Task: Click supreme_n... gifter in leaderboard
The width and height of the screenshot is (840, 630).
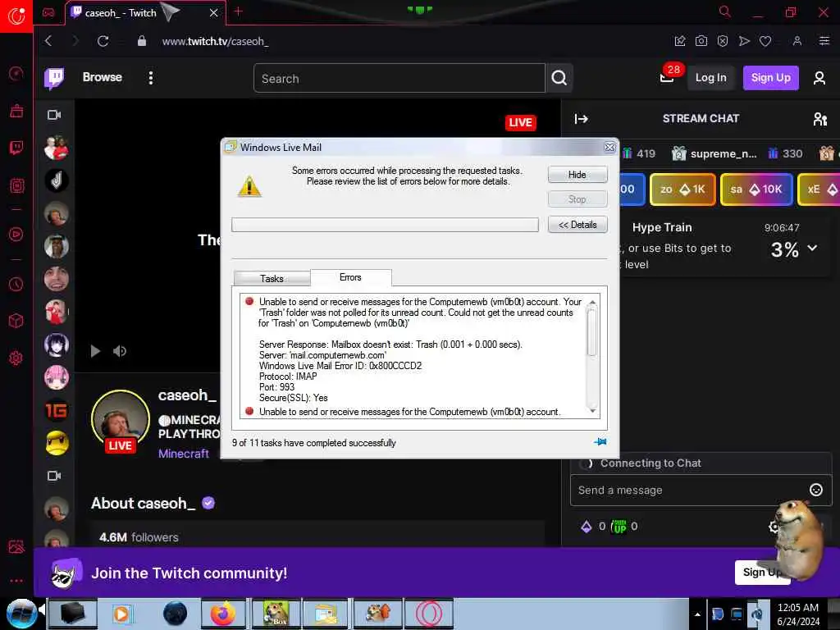Action: click(724, 153)
